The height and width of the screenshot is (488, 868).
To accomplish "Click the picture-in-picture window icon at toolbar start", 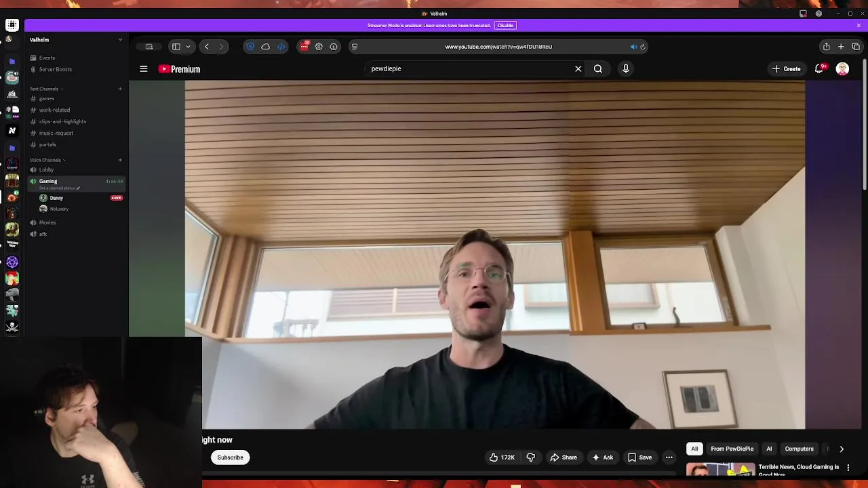I will pos(149,47).
